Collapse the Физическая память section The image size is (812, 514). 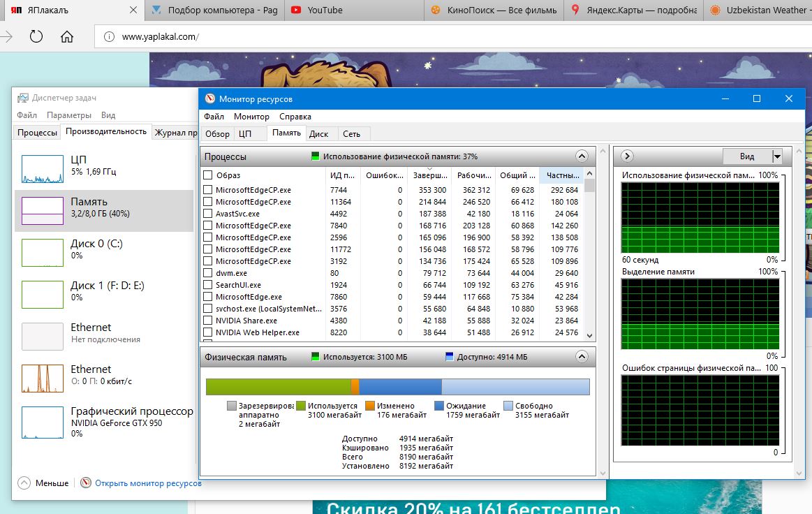click(x=581, y=357)
